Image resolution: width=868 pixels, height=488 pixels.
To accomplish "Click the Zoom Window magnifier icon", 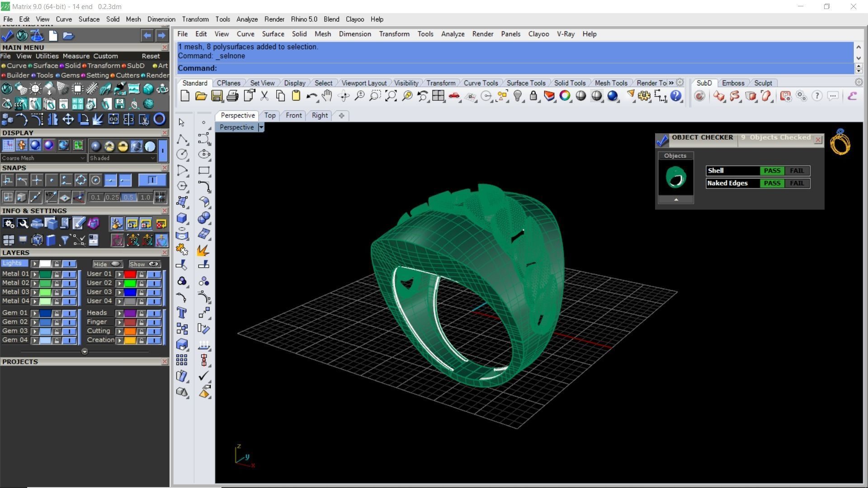I will (x=375, y=96).
